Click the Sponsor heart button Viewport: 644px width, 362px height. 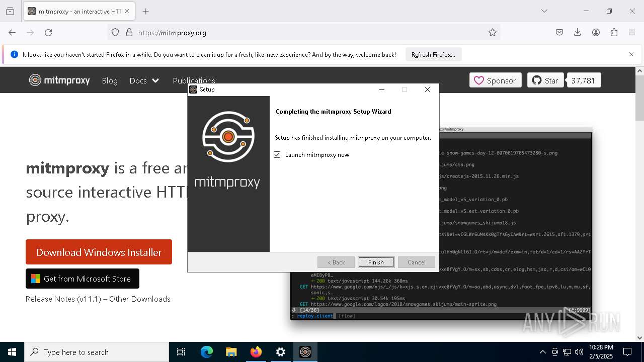[495, 80]
